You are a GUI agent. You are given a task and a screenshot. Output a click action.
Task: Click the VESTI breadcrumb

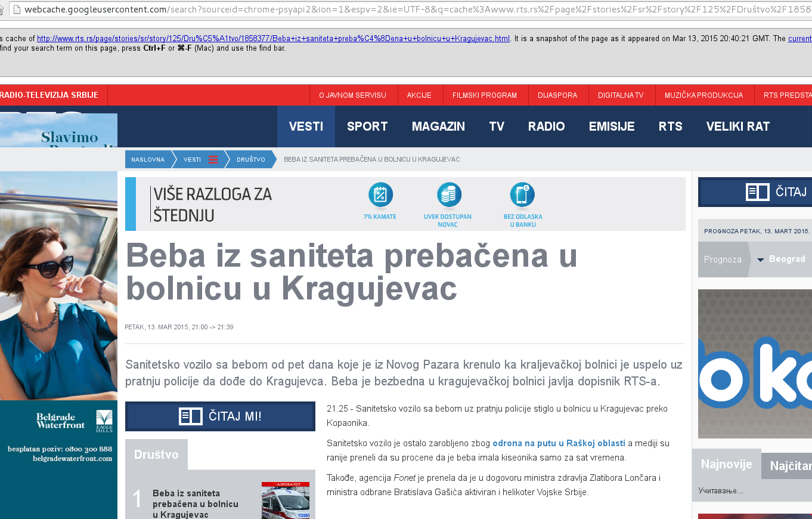192,159
